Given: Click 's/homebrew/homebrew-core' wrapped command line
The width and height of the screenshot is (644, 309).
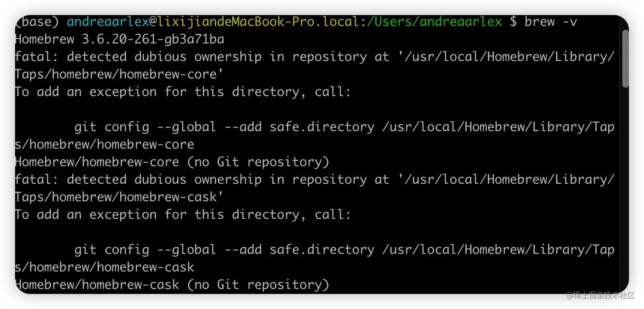Looking at the screenshot, I should pyautogui.click(x=104, y=144).
